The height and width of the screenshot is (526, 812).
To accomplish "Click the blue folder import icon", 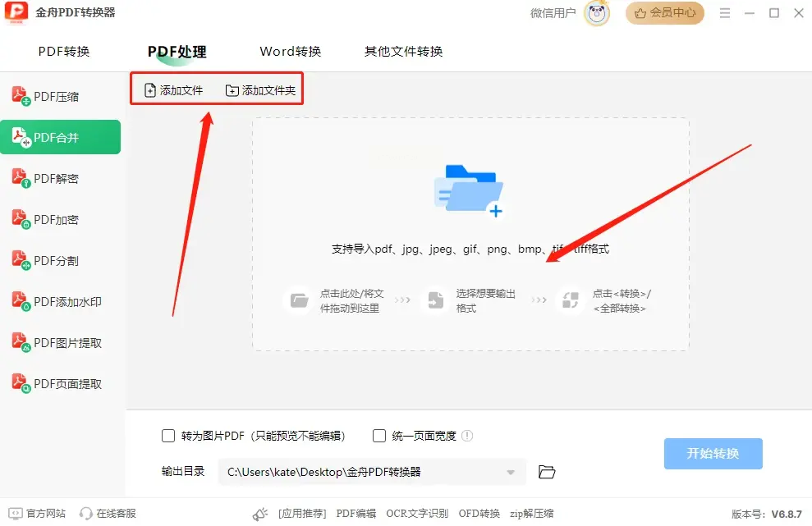I will 469,190.
